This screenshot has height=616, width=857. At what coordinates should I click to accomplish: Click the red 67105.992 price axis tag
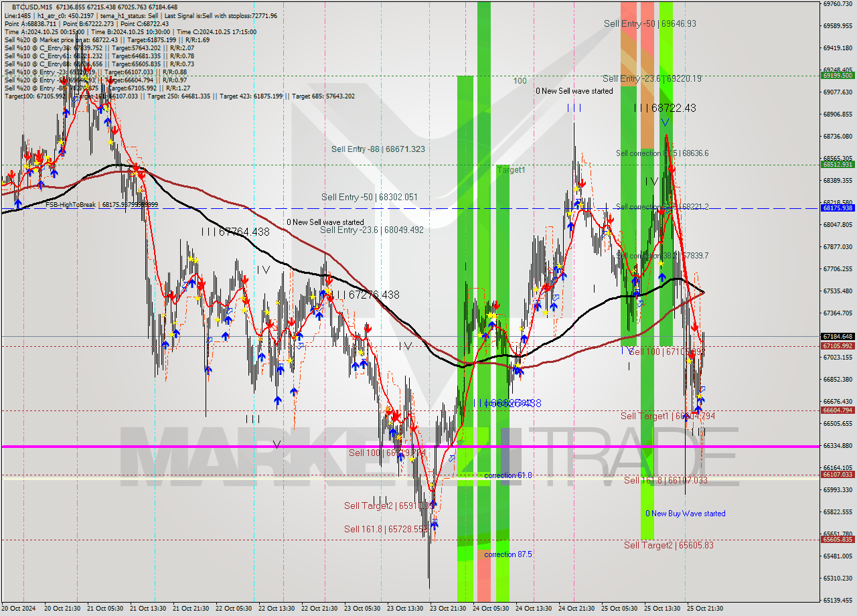837,345
